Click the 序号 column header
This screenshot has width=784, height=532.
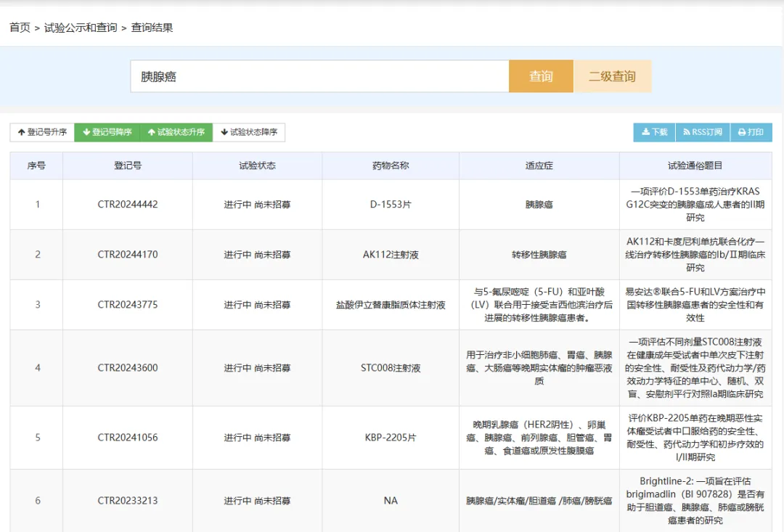36,165
